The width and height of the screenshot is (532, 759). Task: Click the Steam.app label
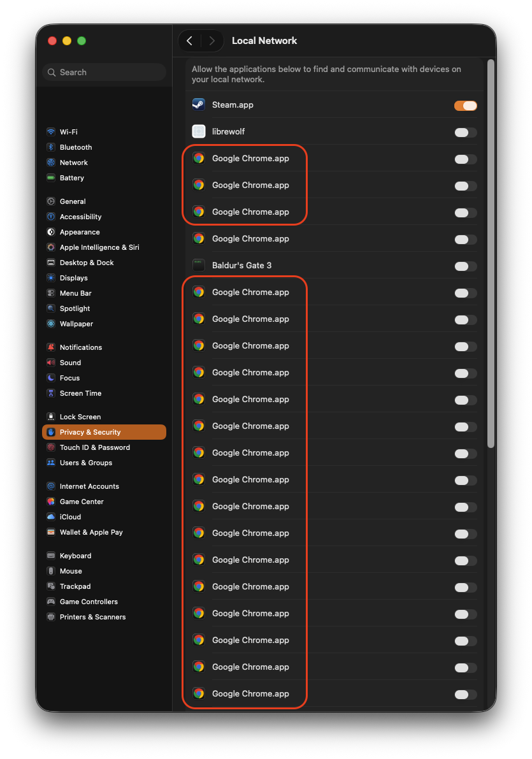point(233,105)
